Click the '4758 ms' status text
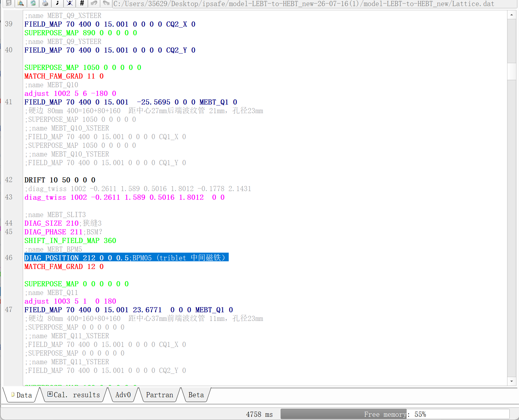The width and height of the screenshot is (519, 420). point(259,414)
